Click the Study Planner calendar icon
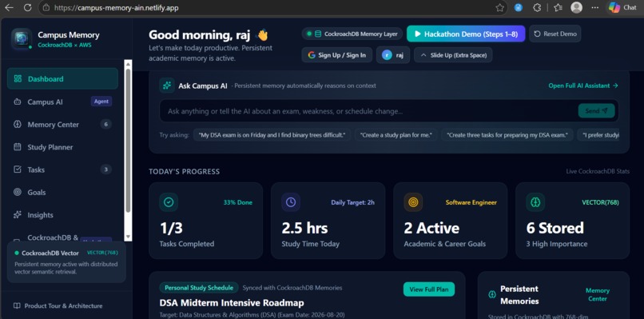The height and width of the screenshot is (319, 644). pyautogui.click(x=18, y=147)
